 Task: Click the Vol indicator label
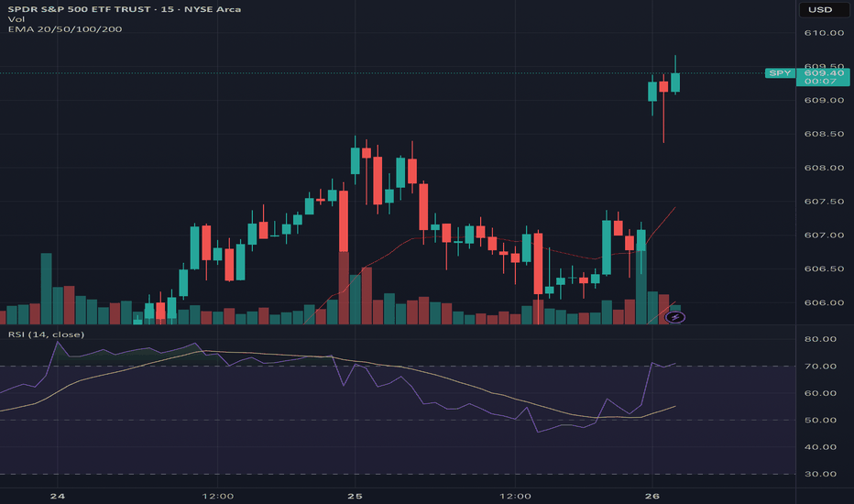tap(16, 19)
